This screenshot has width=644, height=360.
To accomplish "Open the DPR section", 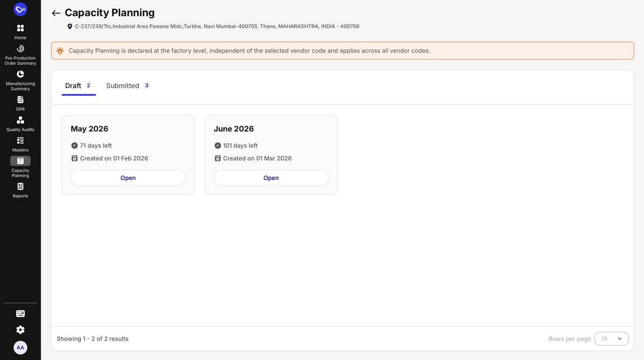I will [20, 104].
